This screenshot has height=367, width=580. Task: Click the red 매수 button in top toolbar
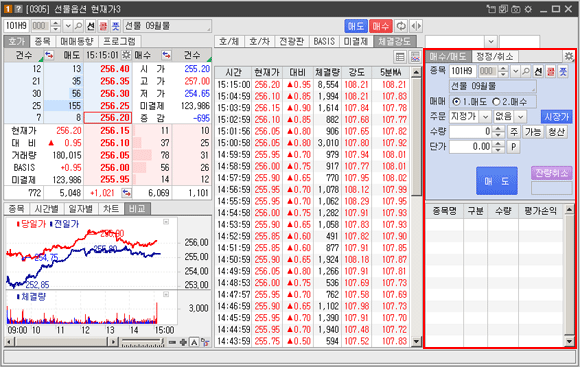pos(381,26)
